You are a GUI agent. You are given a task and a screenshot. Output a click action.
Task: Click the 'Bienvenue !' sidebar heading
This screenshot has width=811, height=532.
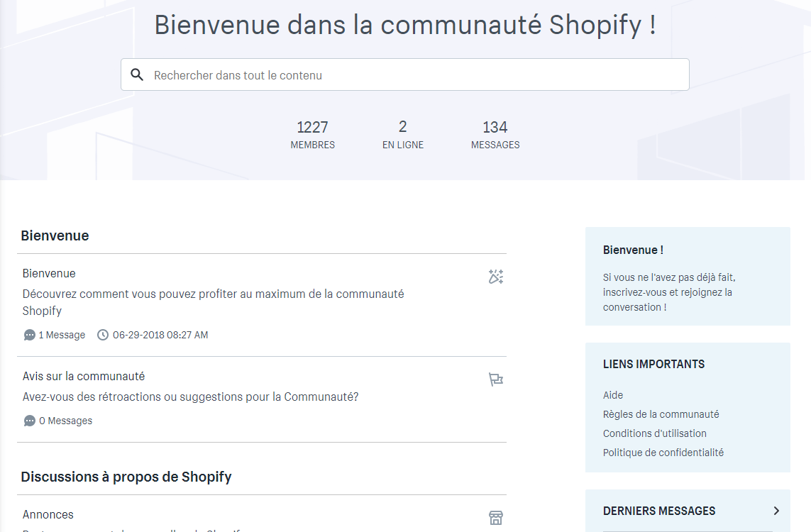633,250
